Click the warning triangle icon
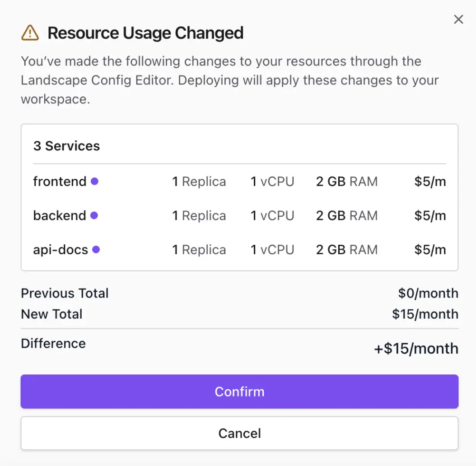Screen dimensions: 476x466 pyautogui.click(x=30, y=32)
